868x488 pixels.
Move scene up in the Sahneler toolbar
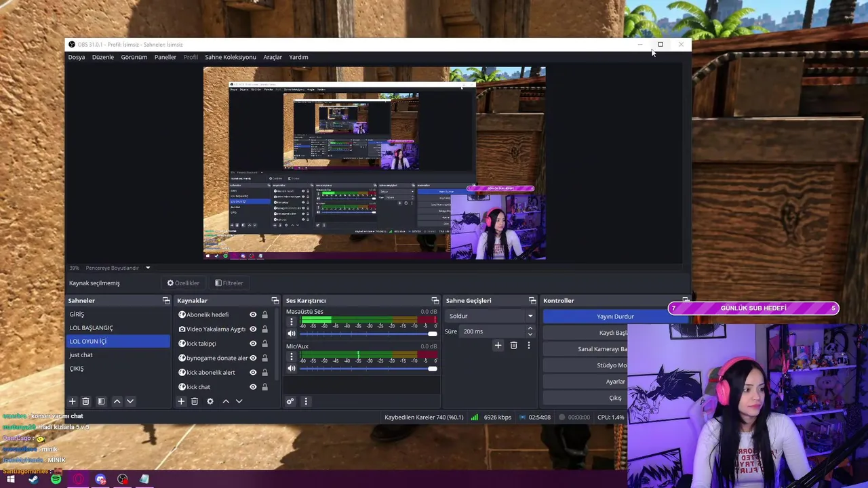point(117,401)
